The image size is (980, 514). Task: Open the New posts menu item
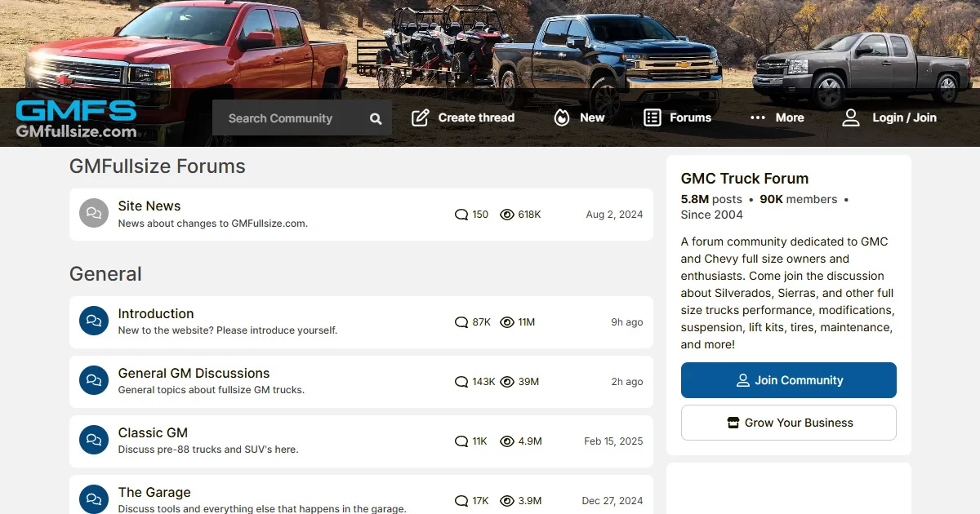point(579,117)
